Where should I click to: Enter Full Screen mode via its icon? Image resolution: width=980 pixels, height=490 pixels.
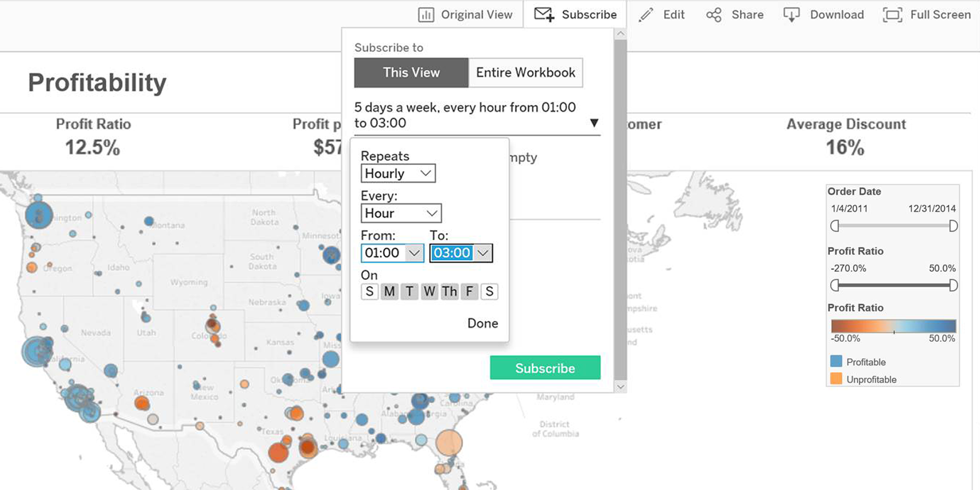pos(892,14)
